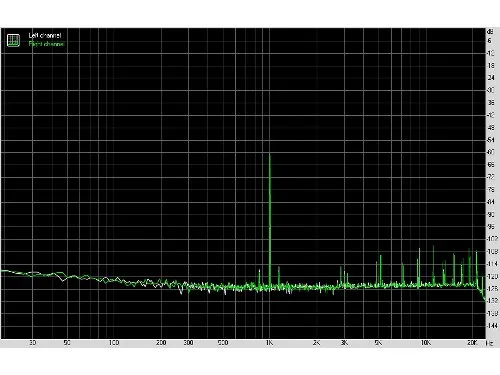Screen dimensions: 500x375
Task: Click the 50 frequency axis label
Action: pos(67,343)
